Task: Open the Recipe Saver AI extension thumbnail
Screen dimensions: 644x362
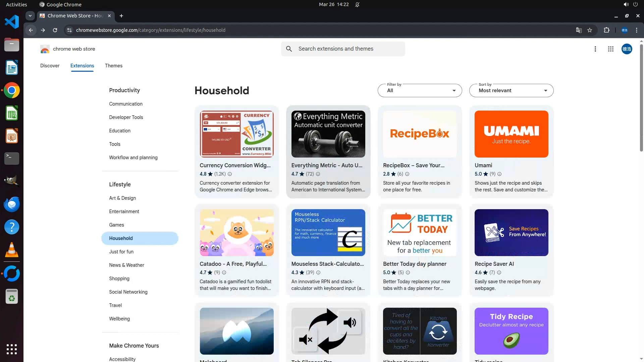Action: pyautogui.click(x=511, y=233)
